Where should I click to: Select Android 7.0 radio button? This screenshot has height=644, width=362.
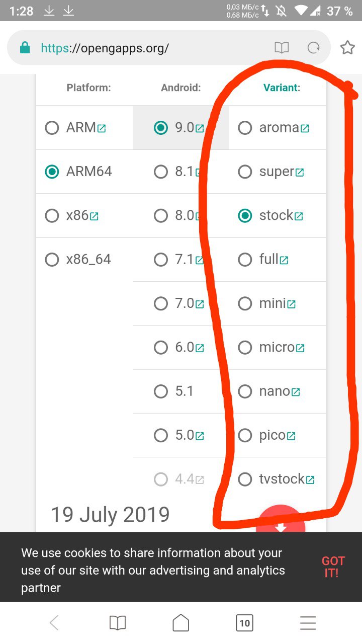click(161, 304)
